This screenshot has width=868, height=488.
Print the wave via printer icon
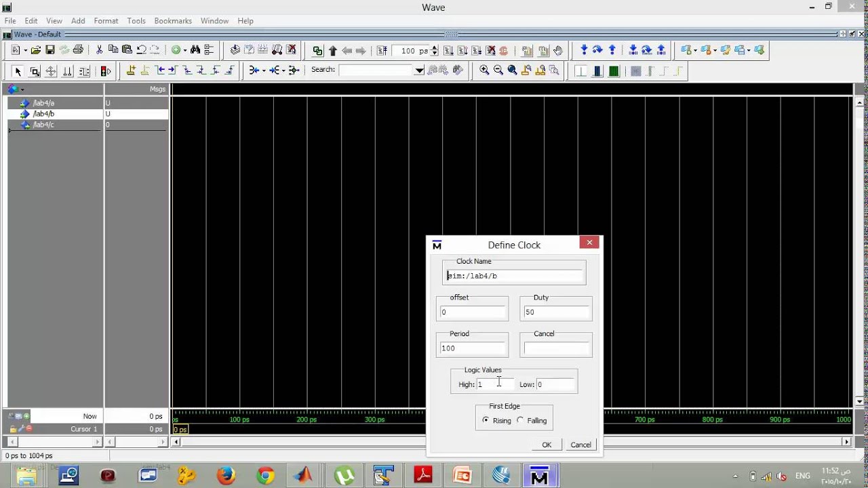click(x=78, y=50)
